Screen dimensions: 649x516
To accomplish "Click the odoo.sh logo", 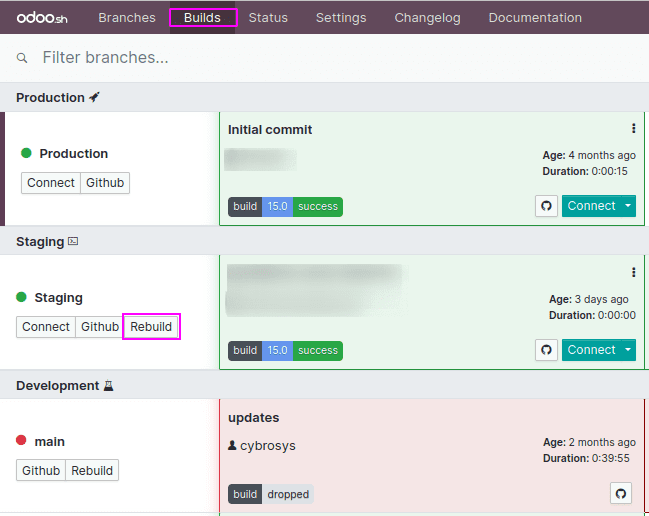I will pyautogui.click(x=42, y=18).
